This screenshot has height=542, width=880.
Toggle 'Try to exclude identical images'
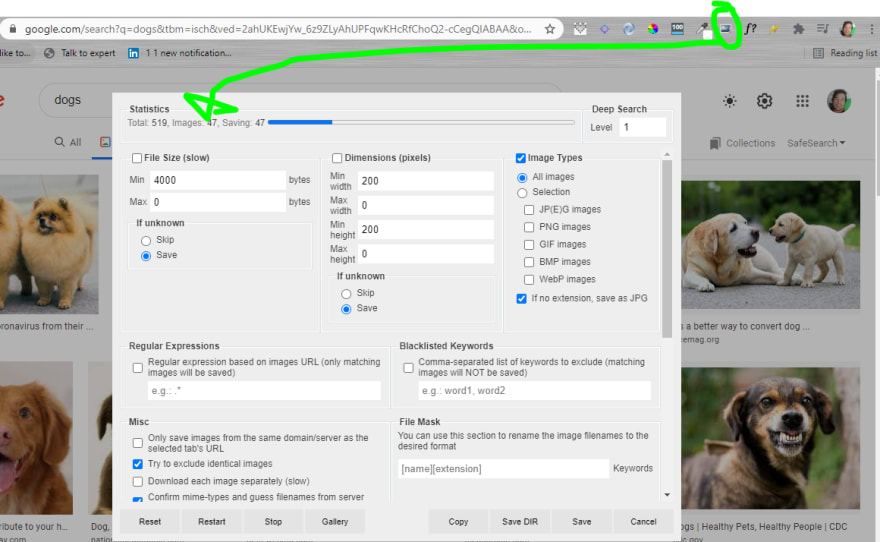pos(138,464)
